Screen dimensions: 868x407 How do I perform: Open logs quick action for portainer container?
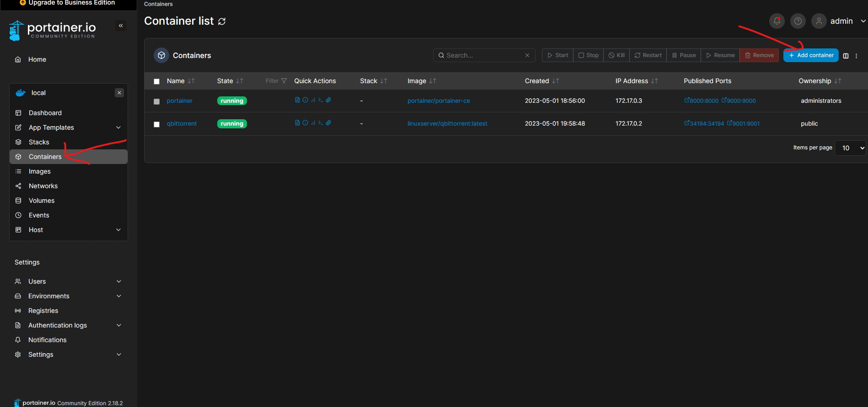pos(297,100)
